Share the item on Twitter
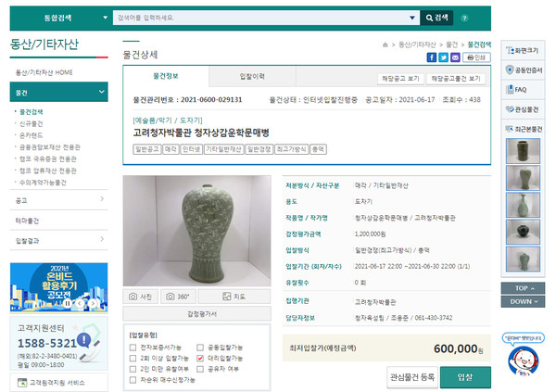This screenshot has width=556, height=392. pyautogui.click(x=443, y=57)
